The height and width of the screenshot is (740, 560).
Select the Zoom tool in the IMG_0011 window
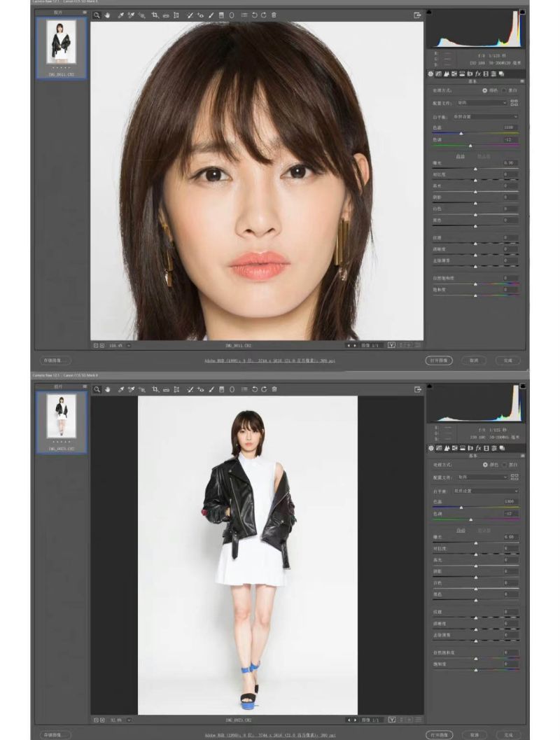97,15
